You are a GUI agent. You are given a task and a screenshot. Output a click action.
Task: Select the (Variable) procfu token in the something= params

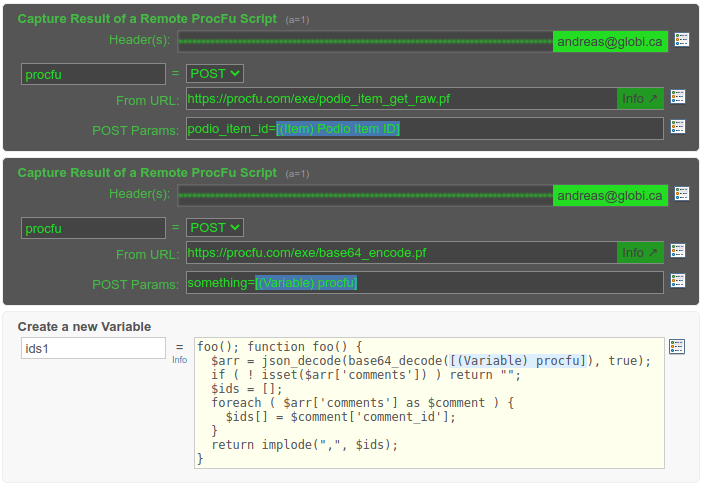tap(306, 283)
